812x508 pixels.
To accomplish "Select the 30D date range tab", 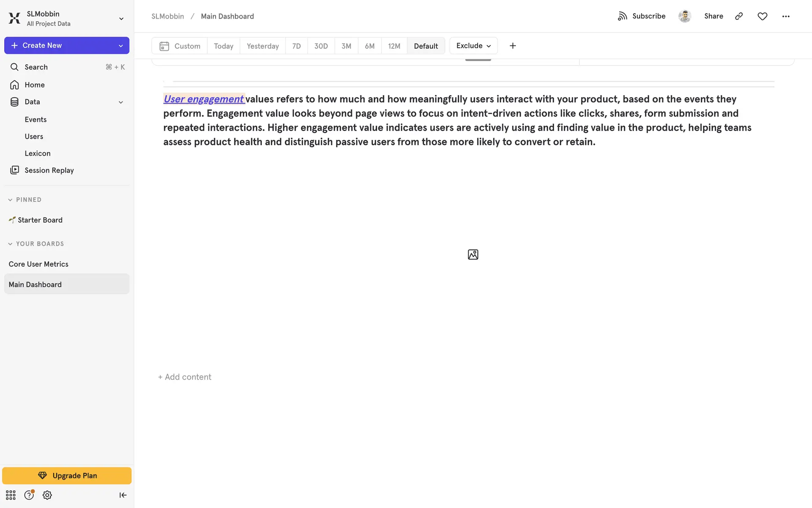I will tap(321, 46).
